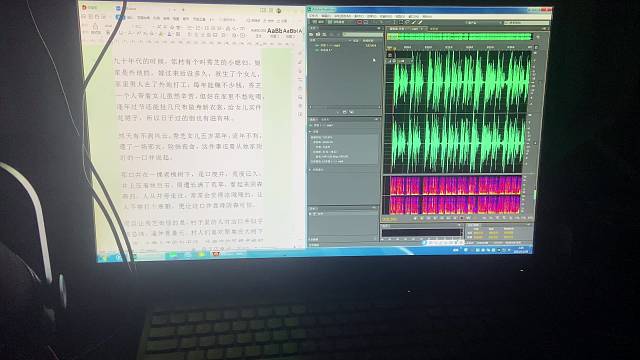Click the Stop button in transport
Image resolution: width=640 pixels, height=360 pixels.
415,218
